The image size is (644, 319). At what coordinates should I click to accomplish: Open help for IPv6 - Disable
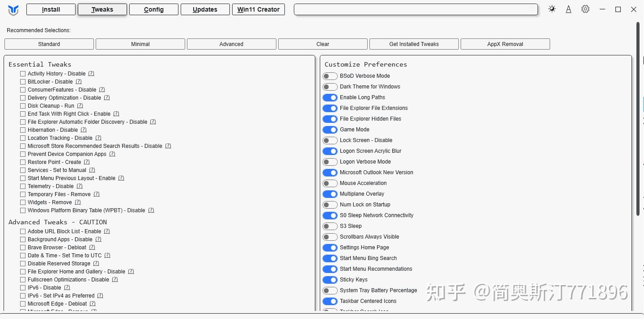coord(67,288)
